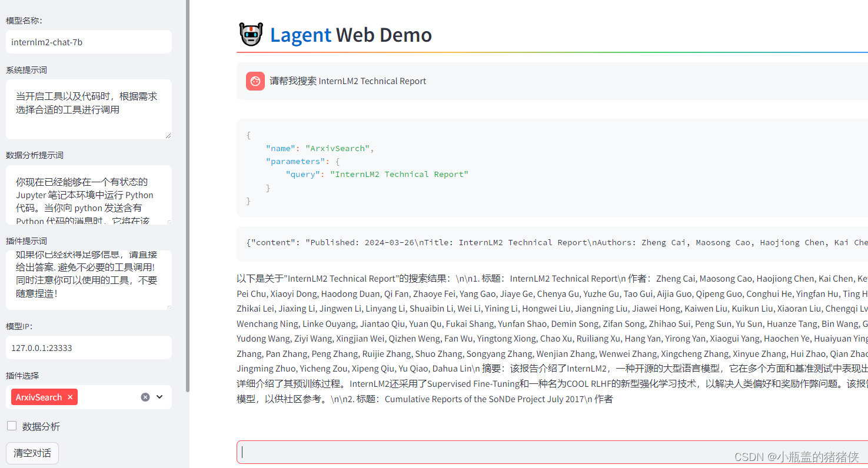This screenshot has width=868, height=468.
Task: Click the tool output line starting with {"content"
Action: coord(557,242)
